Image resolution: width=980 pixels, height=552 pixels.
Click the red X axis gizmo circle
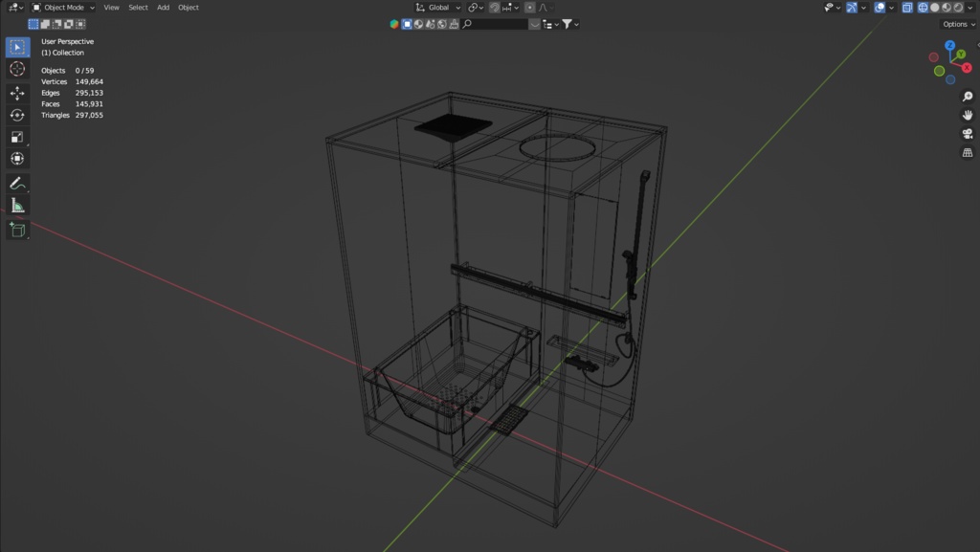[x=967, y=67]
